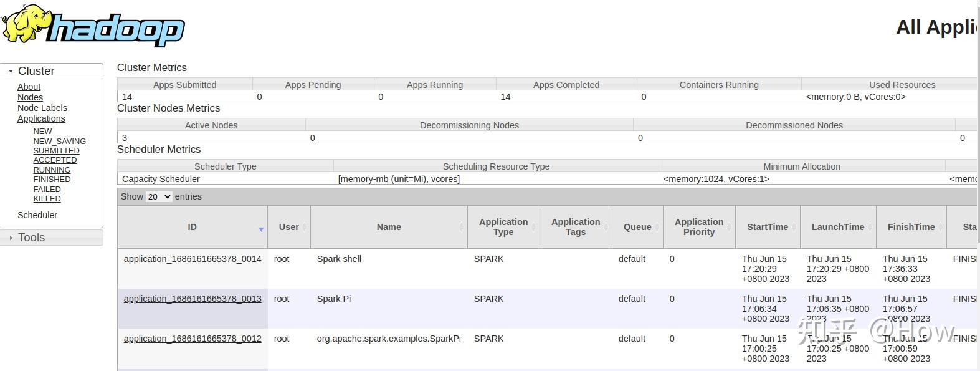The height and width of the screenshot is (371, 980).
Task: Click the Scheduling Resource Type value
Action: (399, 179)
